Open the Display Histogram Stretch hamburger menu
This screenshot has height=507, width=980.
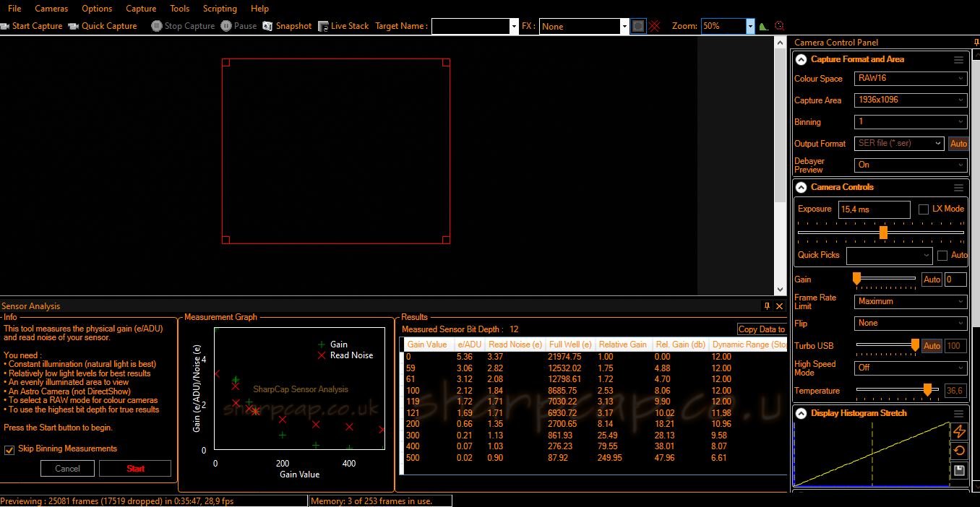click(x=958, y=414)
